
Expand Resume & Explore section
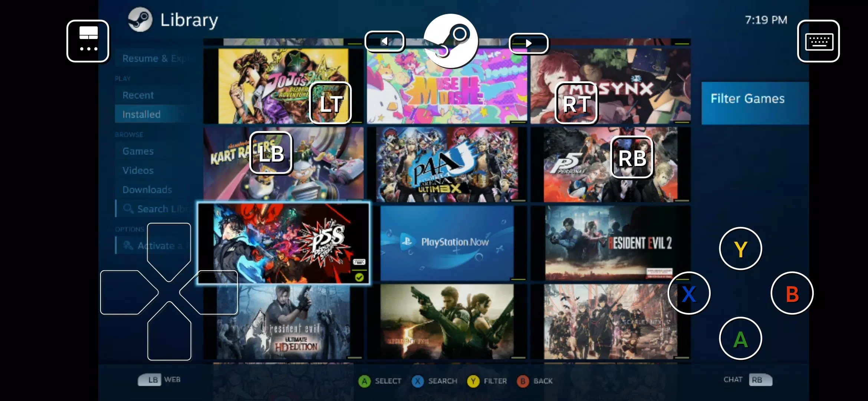(155, 58)
